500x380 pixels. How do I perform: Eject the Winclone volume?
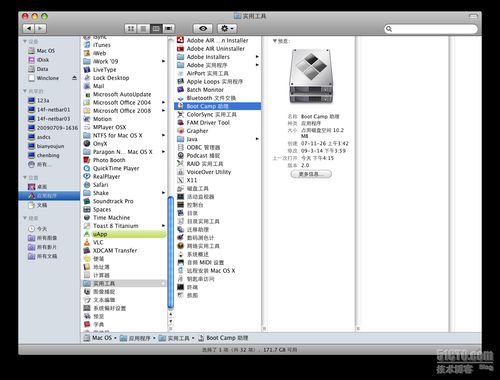click(74, 78)
